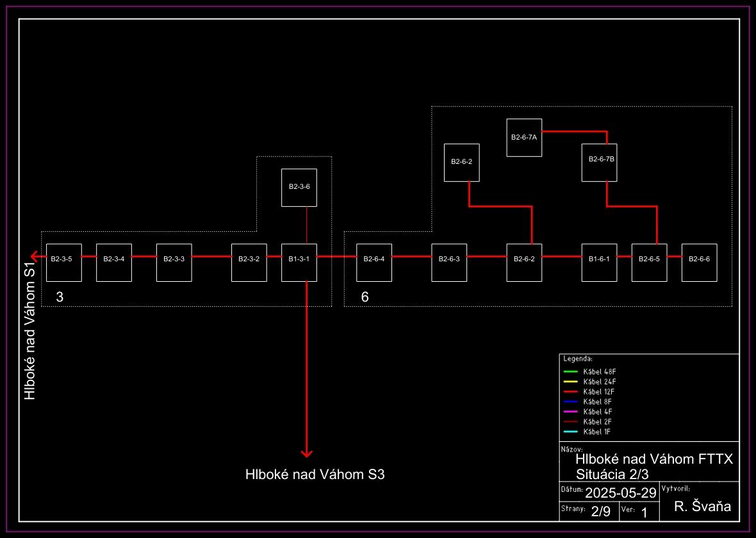756x538 pixels.
Task: Select the page number 2/9 field
Action: 600,511
